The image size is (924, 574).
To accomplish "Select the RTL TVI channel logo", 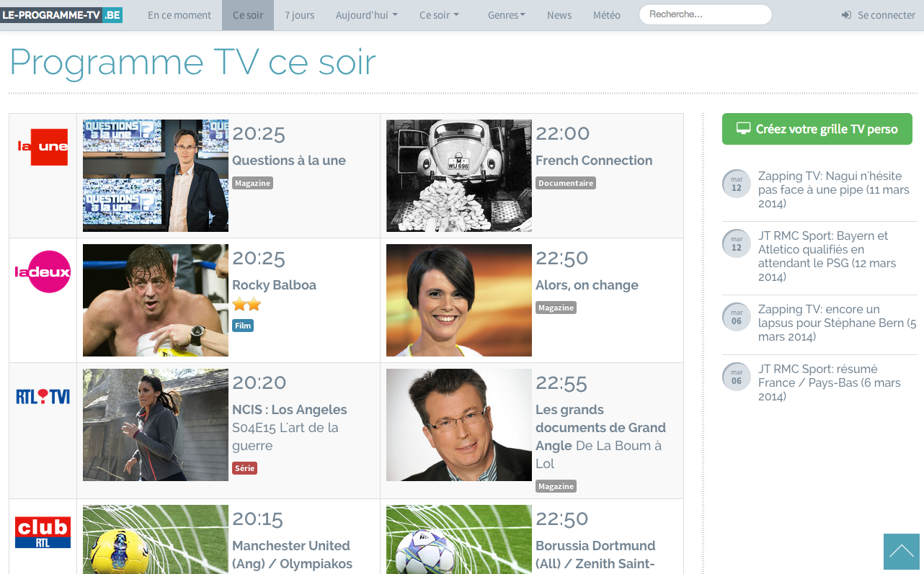I will pos(43,396).
